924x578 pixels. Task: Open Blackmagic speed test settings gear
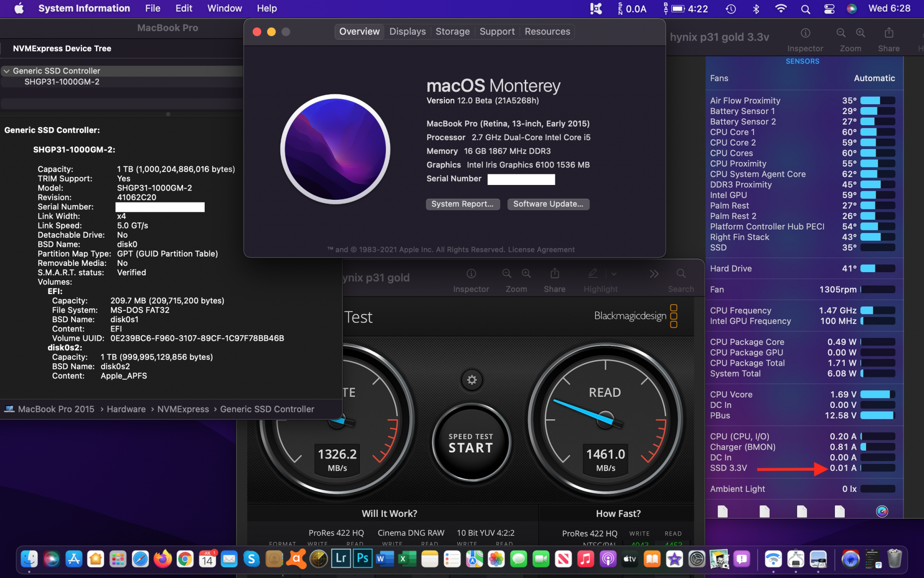pos(472,380)
